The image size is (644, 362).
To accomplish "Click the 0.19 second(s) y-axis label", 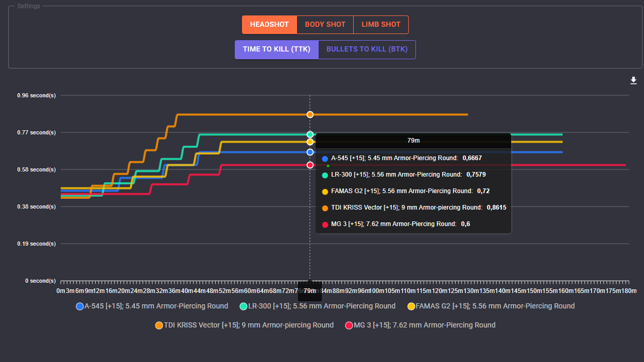I will 37,244.
